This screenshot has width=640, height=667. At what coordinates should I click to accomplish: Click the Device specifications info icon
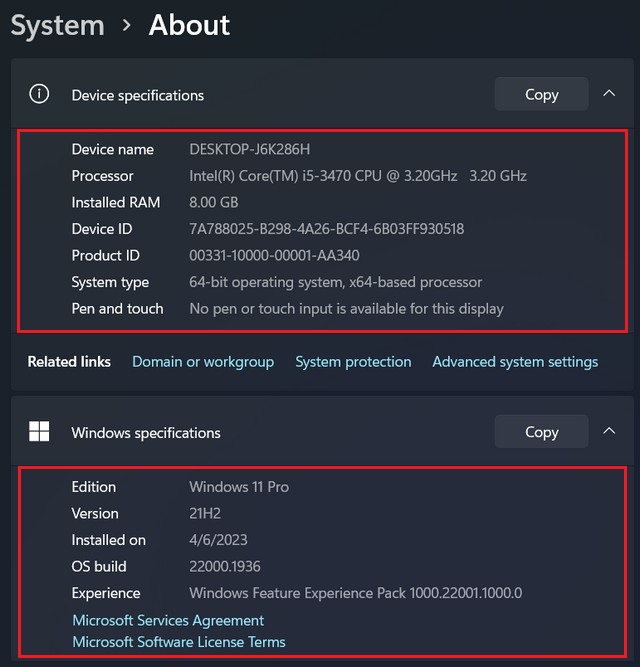[39, 94]
